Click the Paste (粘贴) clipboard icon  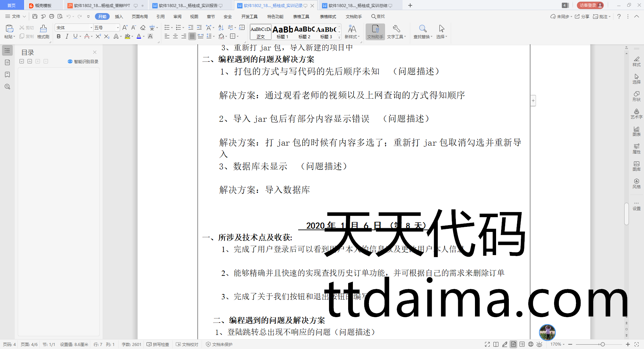click(9, 29)
